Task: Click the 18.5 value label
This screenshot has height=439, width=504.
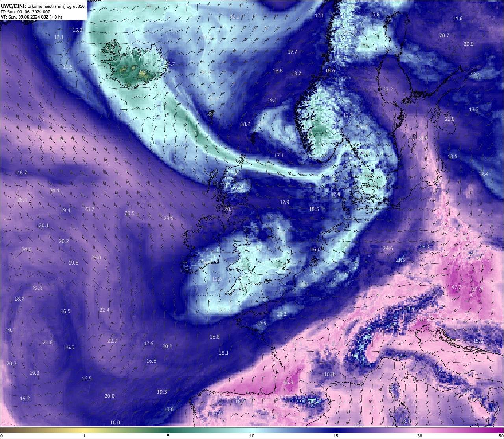Action: (314, 209)
